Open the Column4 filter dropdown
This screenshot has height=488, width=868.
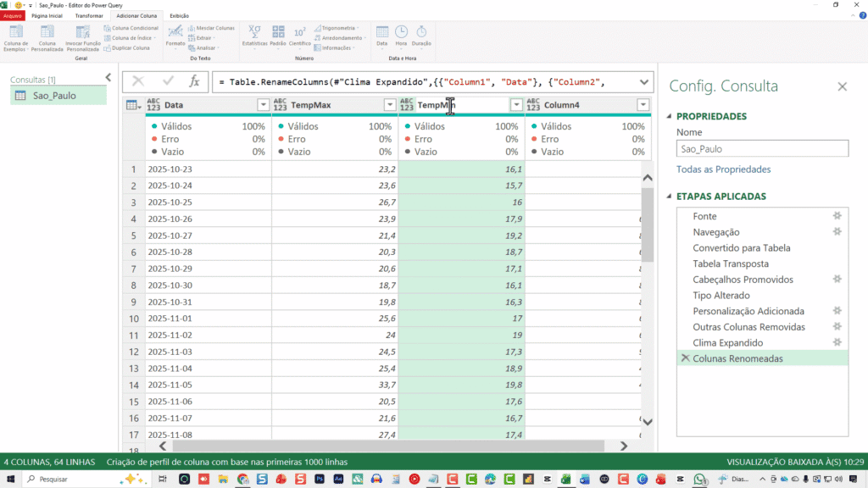(x=643, y=105)
